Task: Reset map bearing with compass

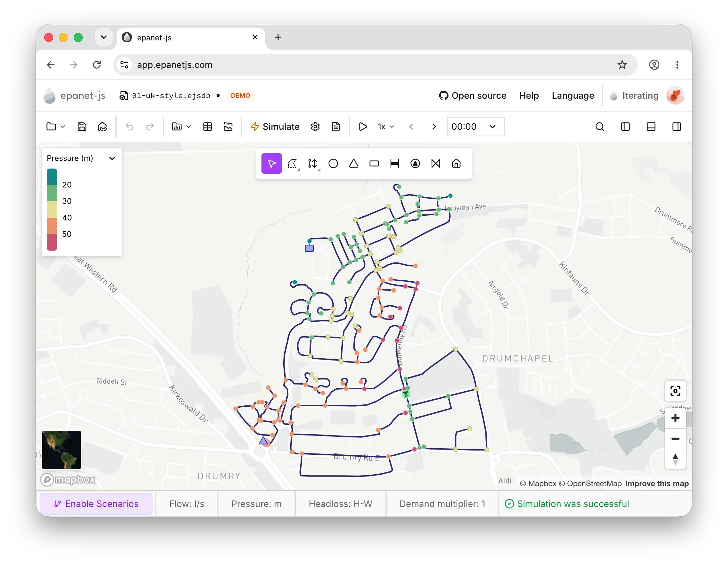Action: [x=675, y=459]
